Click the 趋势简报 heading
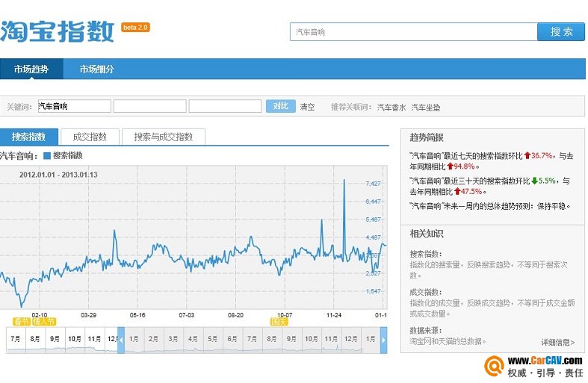This screenshot has height=383, width=588. (x=427, y=137)
